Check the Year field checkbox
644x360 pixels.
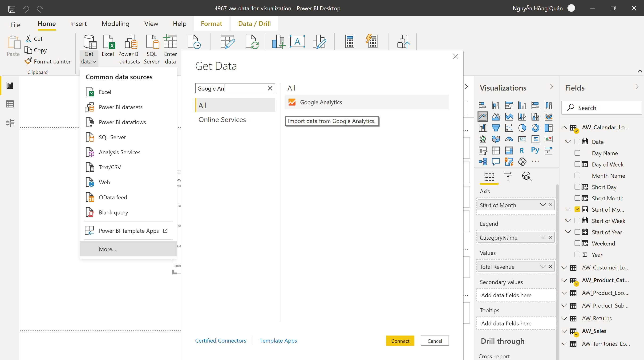pos(577,254)
